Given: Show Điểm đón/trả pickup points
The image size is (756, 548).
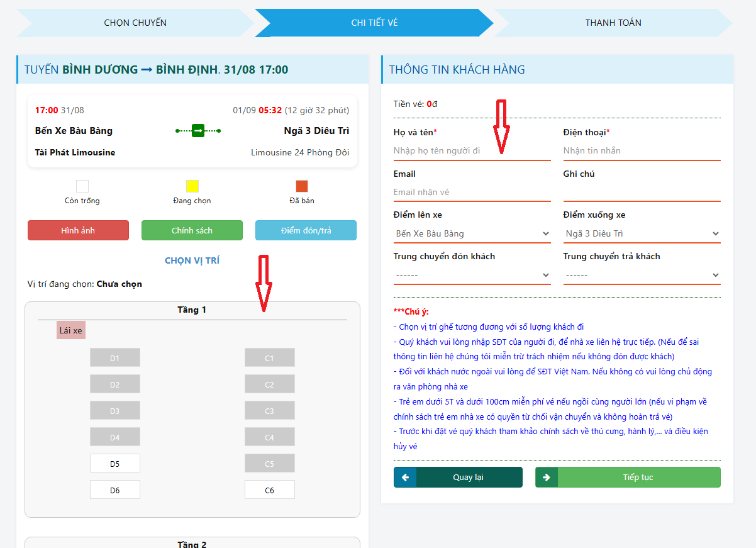Looking at the screenshot, I should coord(306,231).
